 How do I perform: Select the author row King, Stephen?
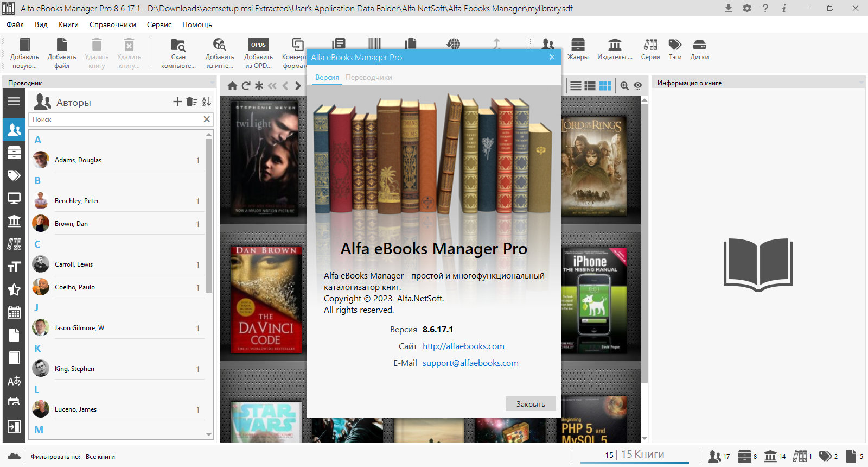click(117, 369)
